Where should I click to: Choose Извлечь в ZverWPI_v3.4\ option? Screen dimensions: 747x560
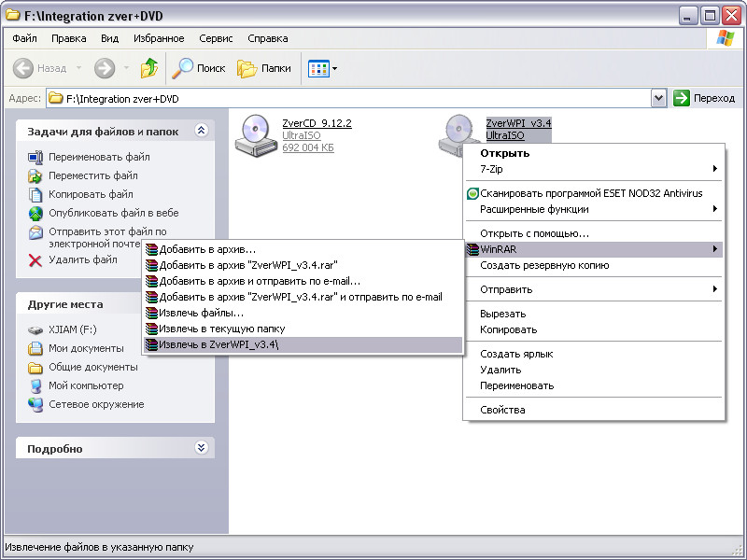pos(303,344)
